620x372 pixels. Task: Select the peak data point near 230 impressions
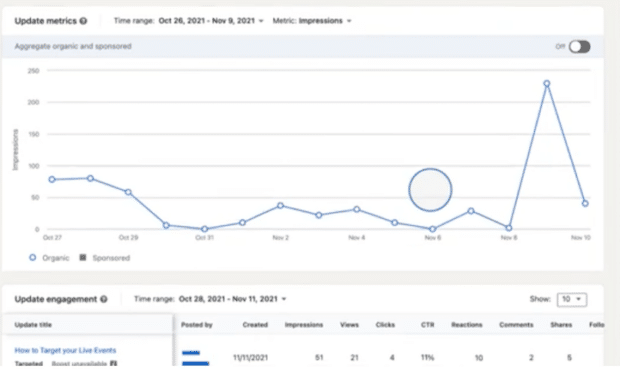pos(547,84)
